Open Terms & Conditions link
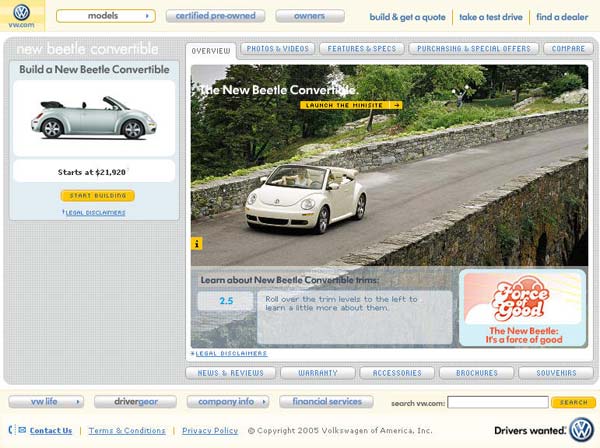The image size is (600, 448). (127, 430)
